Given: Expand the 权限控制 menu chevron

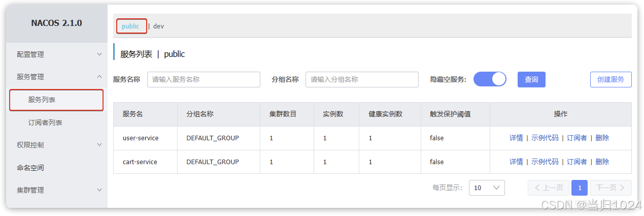Looking at the screenshot, I should tap(99, 145).
